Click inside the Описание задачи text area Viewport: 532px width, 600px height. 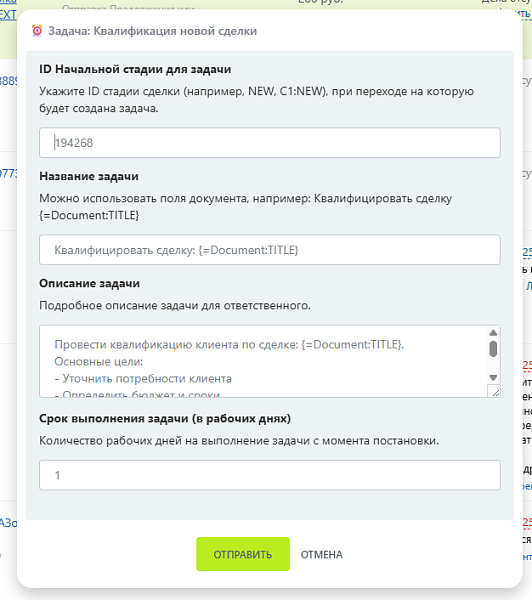point(263,361)
